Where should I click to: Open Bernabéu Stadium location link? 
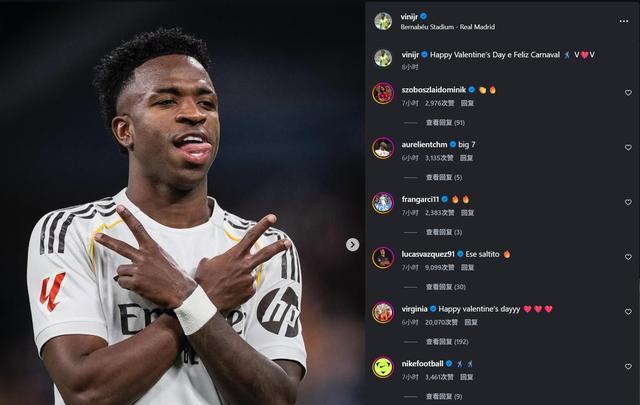(x=448, y=27)
